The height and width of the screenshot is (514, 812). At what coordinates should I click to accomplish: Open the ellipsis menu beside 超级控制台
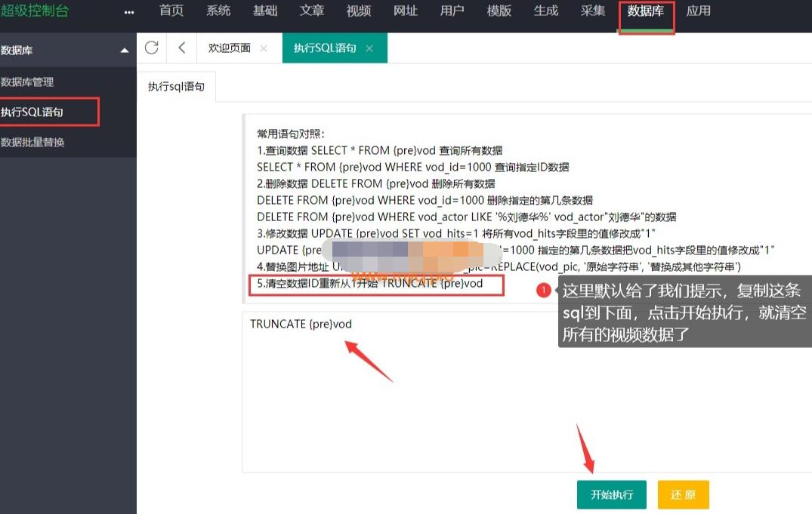tap(128, 11)
